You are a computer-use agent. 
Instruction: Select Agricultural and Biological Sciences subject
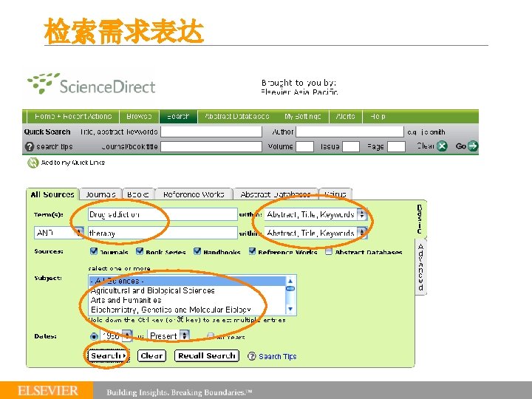coord(188,290)
